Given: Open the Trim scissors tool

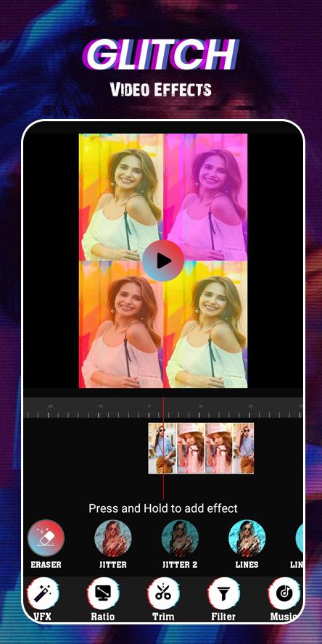Looking at the screenshot, I should (163, 593).
